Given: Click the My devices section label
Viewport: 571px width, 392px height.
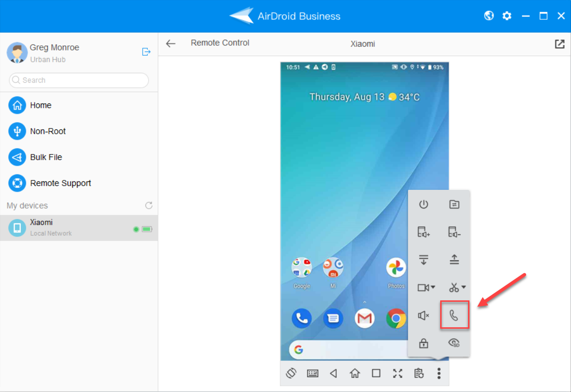Looking at the screenshot, I should point(27,205).
